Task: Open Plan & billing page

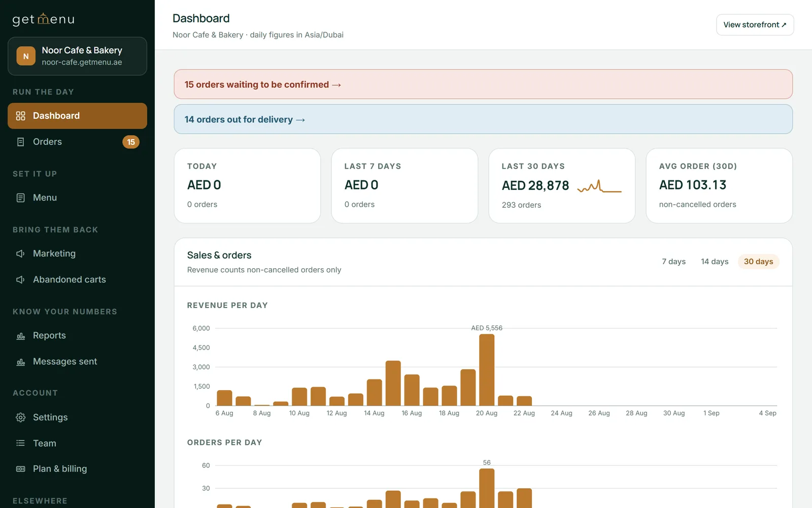Action: [77, 469]
